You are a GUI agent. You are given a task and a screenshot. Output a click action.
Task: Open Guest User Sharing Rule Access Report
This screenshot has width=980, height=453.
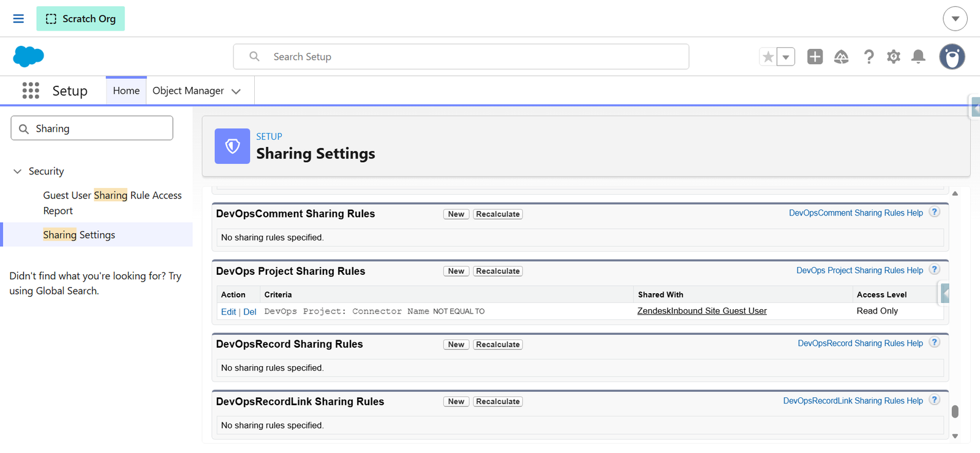pyautogui.click(x=112, y=203)
